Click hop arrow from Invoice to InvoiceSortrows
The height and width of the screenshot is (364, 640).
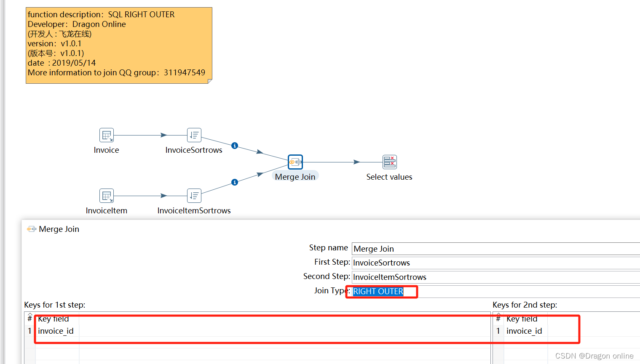click(x=163, y=135)
